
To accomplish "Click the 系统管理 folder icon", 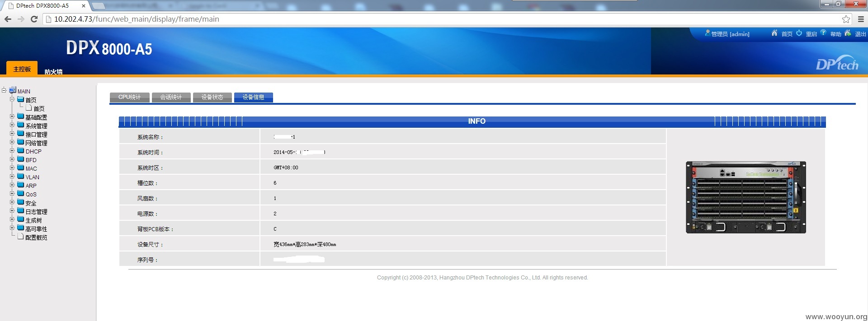I will 21,125.
